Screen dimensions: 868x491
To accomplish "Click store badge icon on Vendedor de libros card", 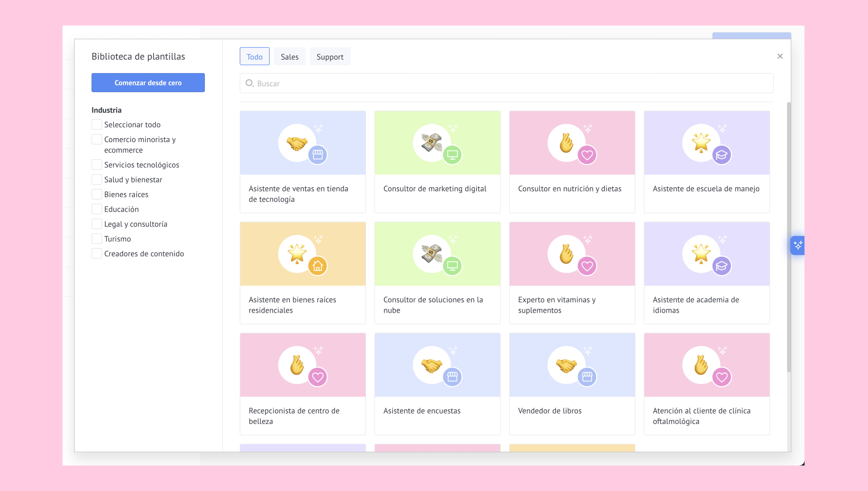I will (587, 377).
